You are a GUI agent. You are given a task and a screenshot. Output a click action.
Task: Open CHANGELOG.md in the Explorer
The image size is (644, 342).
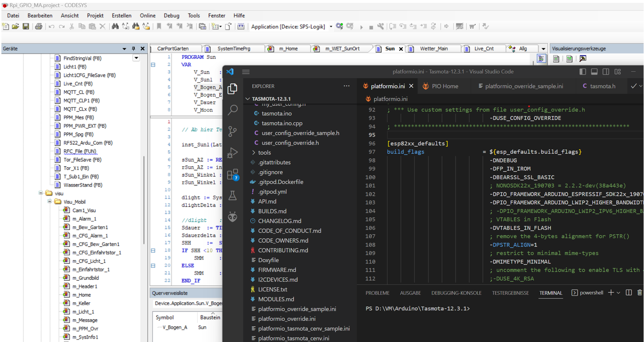(280, 221)
